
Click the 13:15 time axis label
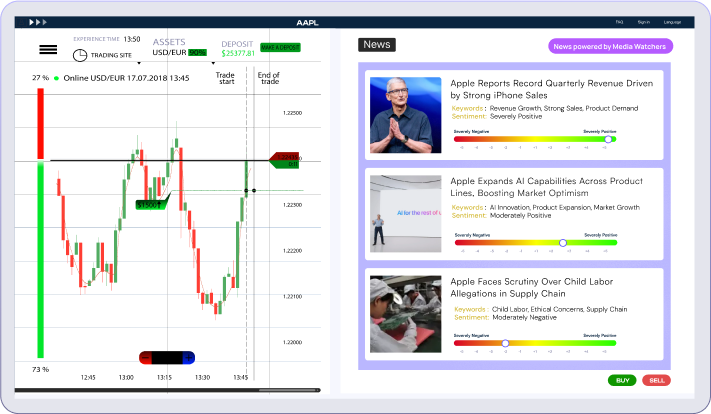pos(164,377)
